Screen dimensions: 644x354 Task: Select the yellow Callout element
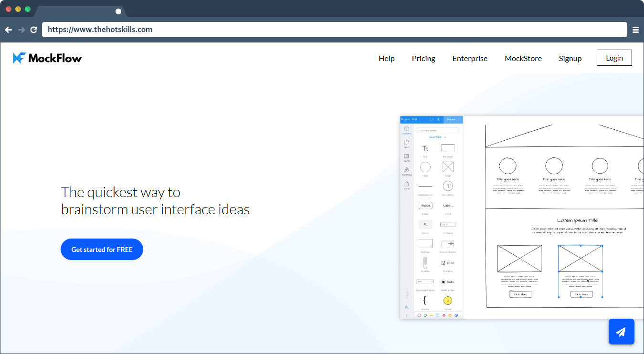(x=448, y=302)
